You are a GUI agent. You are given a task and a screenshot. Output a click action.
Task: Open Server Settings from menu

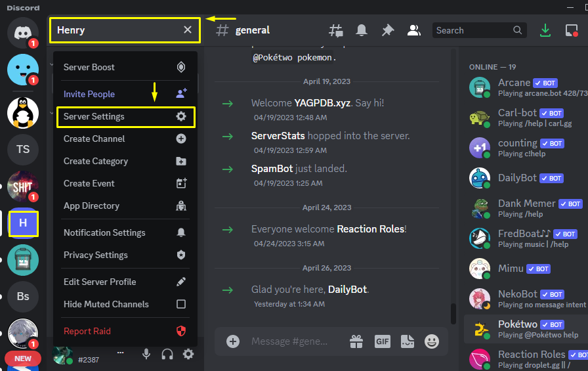[125, 117]
